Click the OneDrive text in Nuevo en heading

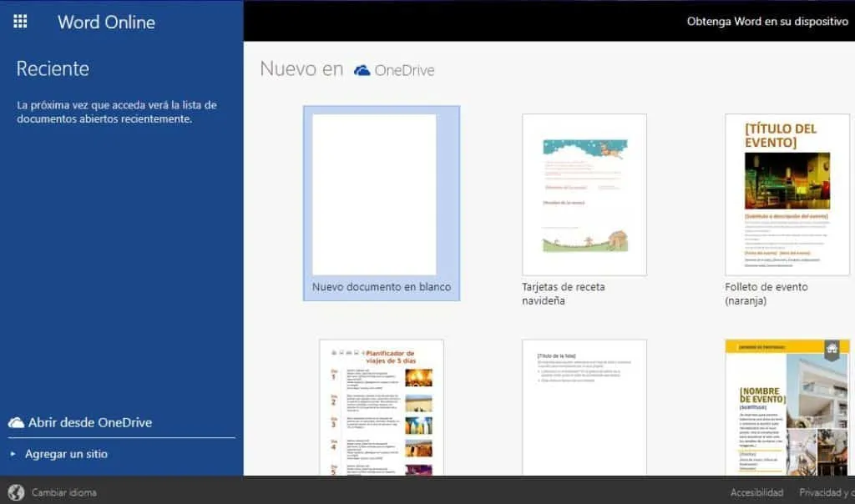pos(404,70)
